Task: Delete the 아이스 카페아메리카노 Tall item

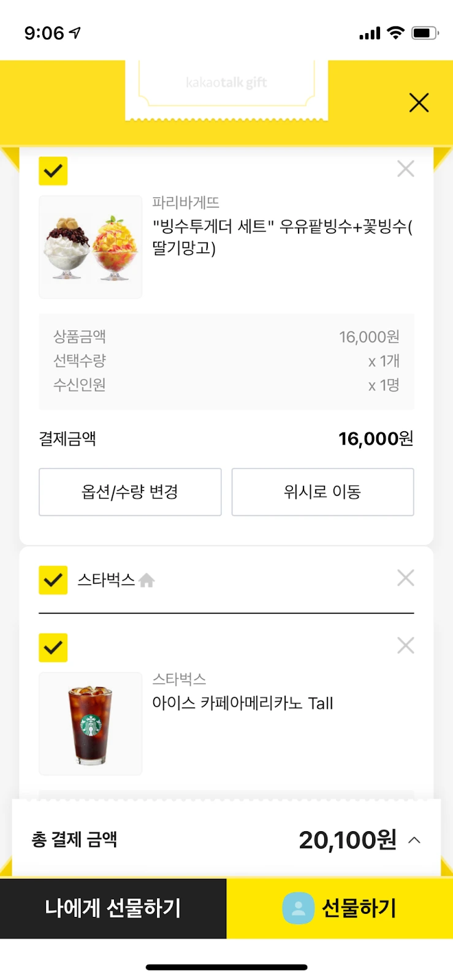Action: point(406,645)
